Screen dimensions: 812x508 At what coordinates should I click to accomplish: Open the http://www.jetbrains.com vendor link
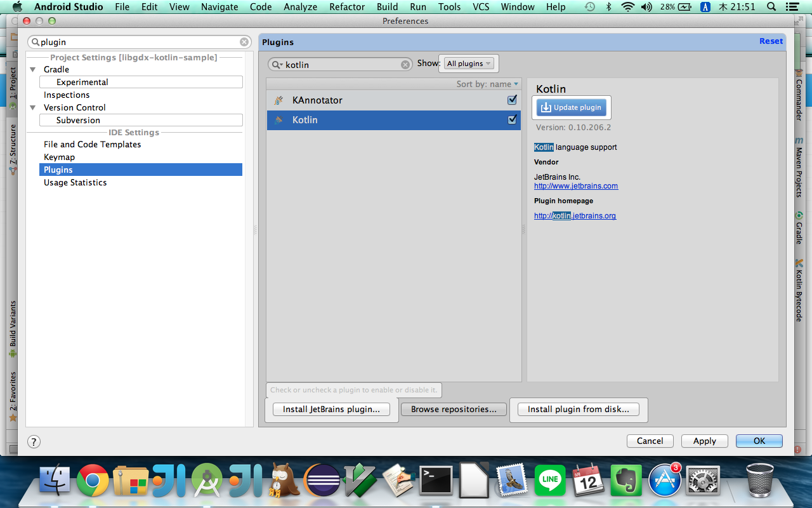coord(576,186)
